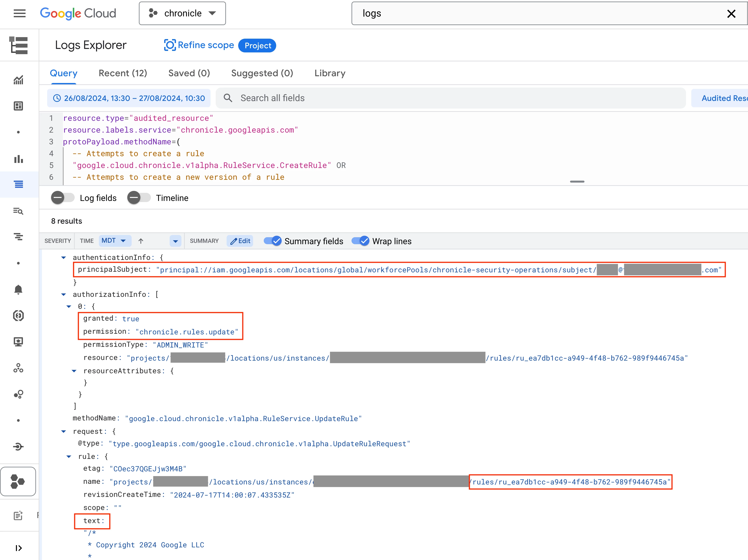Toggle the Timeline switch
Image resolution: width=748 pixels, height=560 pixels.
click(x=139, y=198)
